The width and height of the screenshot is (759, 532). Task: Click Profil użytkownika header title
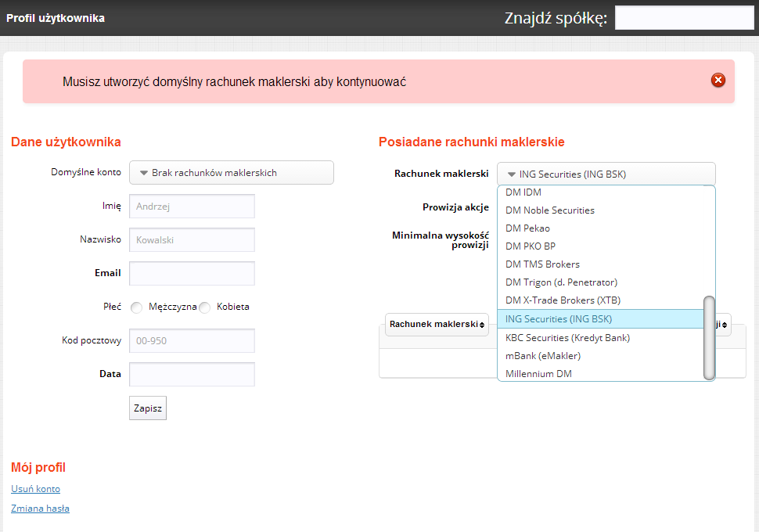[56, 18]
